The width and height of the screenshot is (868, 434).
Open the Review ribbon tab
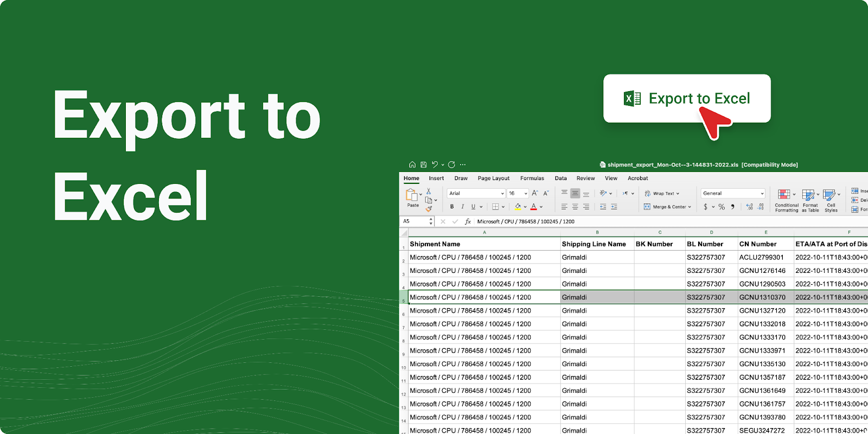586,178
